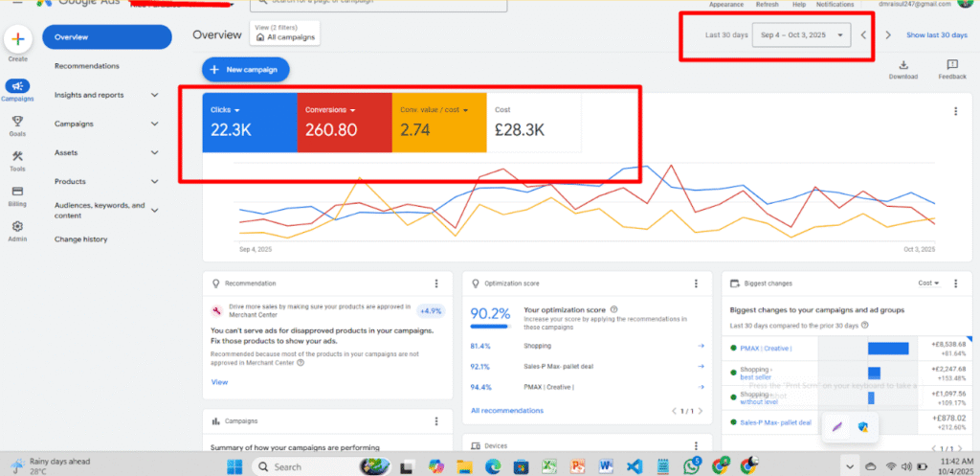
Task: Open the Admin gear icon
Action: [17, 226]
